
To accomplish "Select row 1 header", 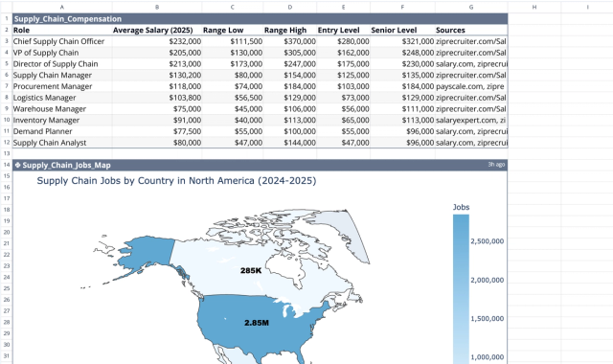I will [7, 19].
